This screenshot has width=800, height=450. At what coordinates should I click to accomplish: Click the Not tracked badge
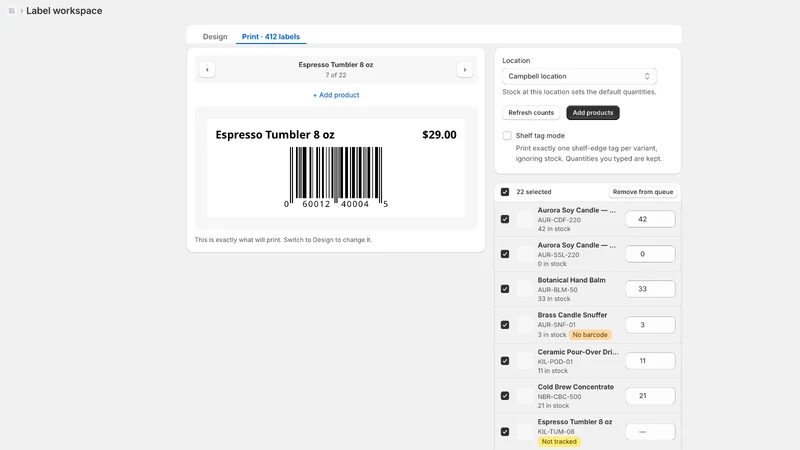pos(559,442)
